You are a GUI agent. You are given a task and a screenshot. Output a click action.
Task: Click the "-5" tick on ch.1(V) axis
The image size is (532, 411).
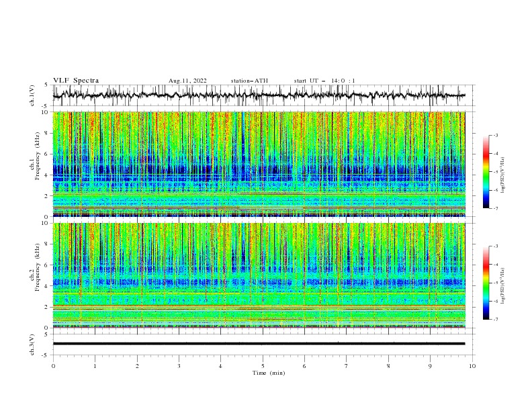pyautogui.click(x=46, y=106)
